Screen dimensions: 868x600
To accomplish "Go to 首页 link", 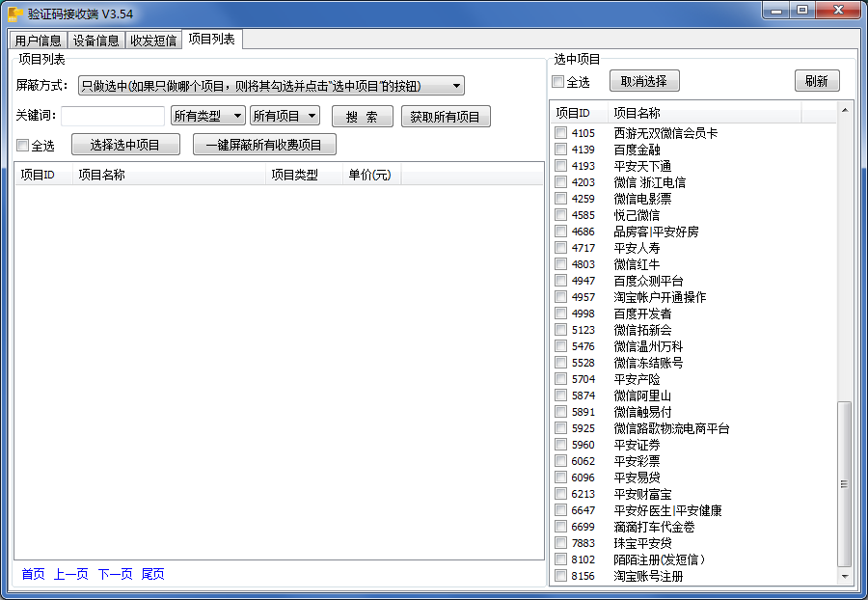I will (x=33, y=574).
